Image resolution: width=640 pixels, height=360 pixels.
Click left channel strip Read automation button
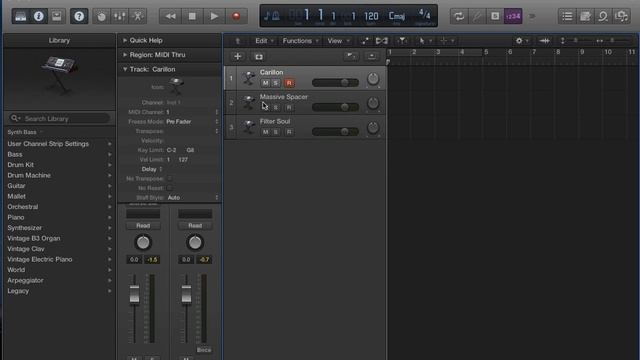(143, 226)
